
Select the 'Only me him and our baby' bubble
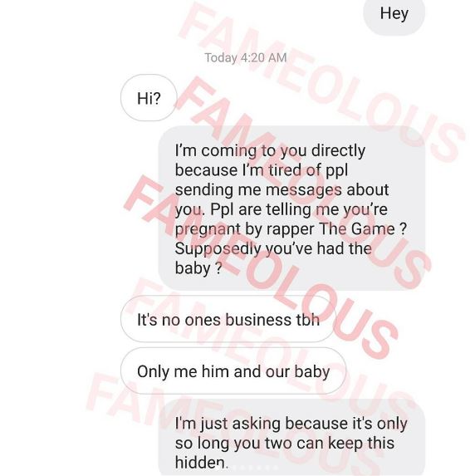click(233, 371)
